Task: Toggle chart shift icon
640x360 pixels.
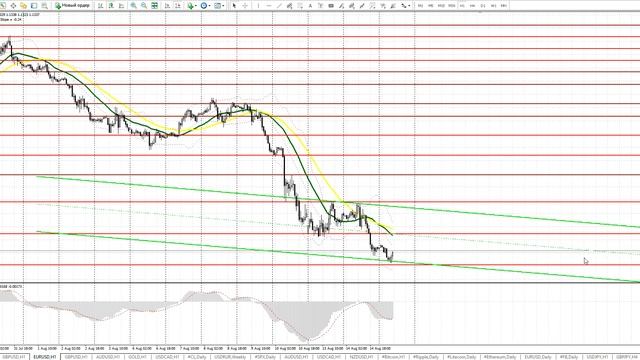Action: coord(178,6)
